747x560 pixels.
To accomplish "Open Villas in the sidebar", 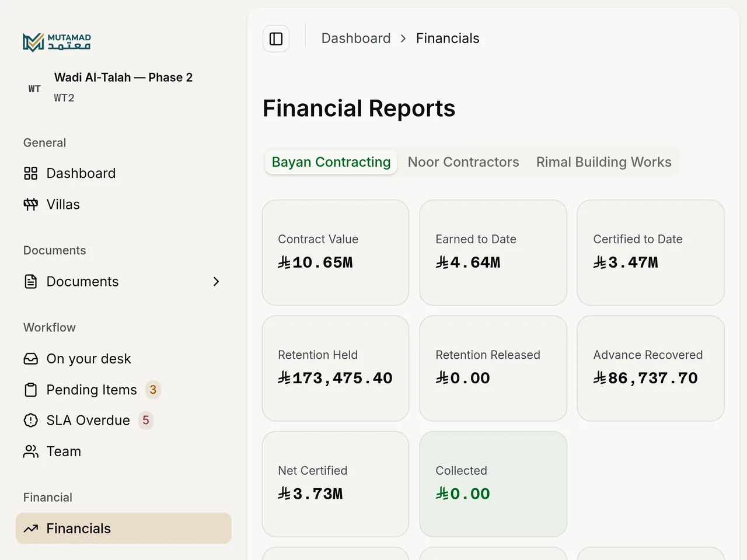I will pyautogui.click(x=124, y=204).
